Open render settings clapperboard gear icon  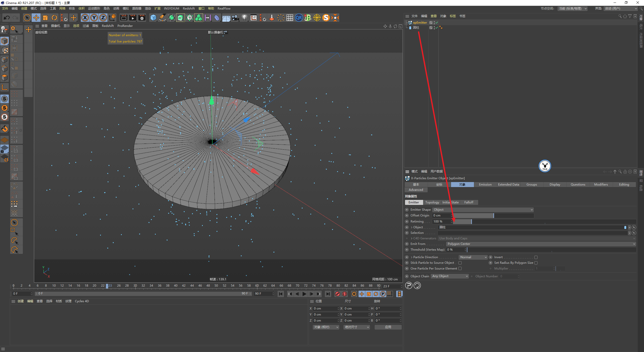[142, 18]
